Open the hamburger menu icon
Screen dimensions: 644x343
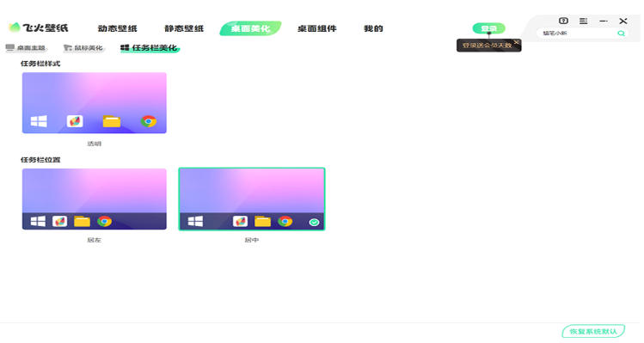(583, 21)
